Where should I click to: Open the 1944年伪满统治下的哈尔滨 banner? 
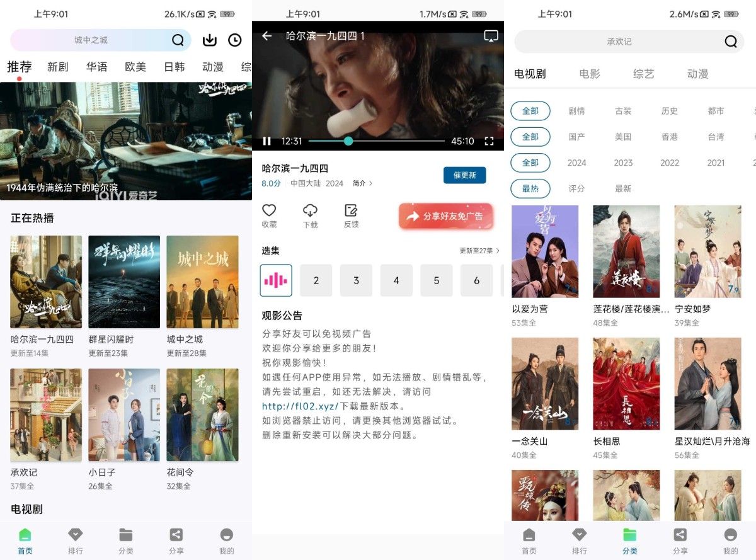[x=126, y=141]
